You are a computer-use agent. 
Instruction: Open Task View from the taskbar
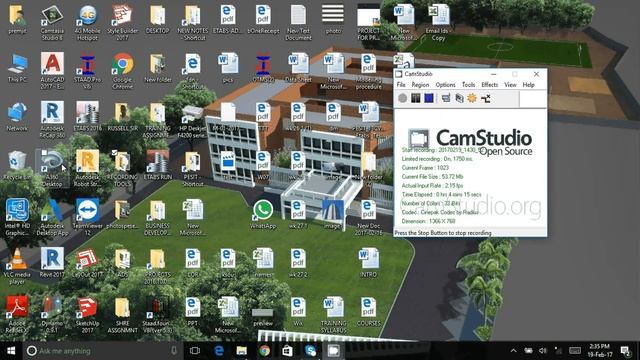(x=195, y=351)
